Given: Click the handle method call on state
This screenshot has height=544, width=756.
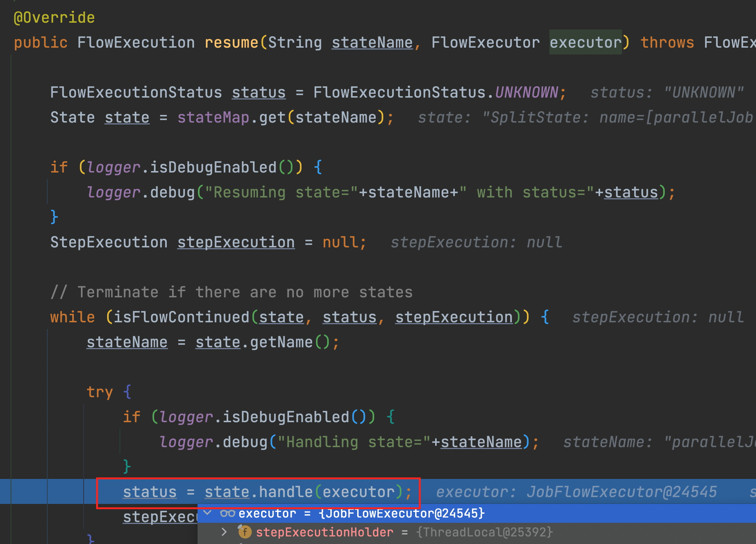Looking at the screenshot, I should coord(285,492).
